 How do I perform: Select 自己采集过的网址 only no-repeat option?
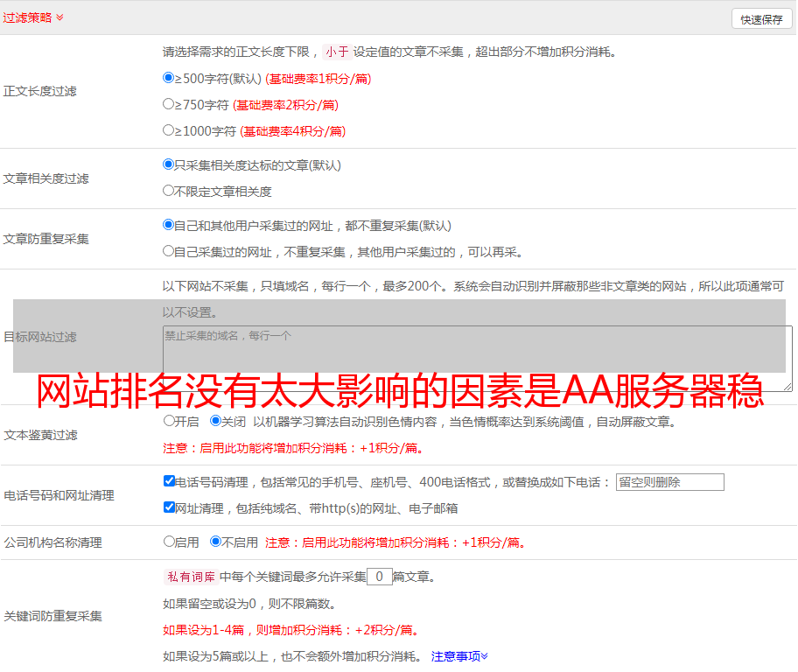(x=169, y=251)
